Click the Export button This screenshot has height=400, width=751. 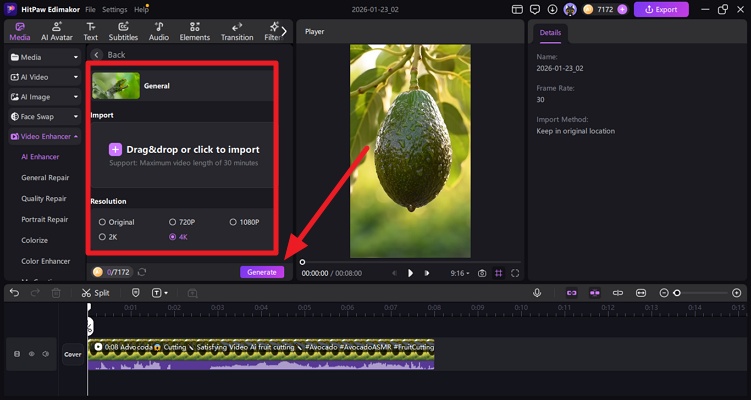[661, 9]
